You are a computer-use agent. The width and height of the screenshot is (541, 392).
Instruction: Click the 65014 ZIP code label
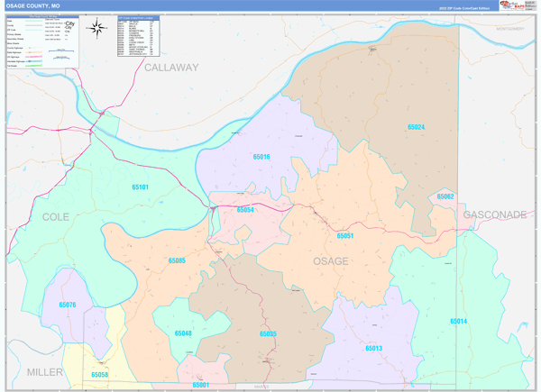459,322
